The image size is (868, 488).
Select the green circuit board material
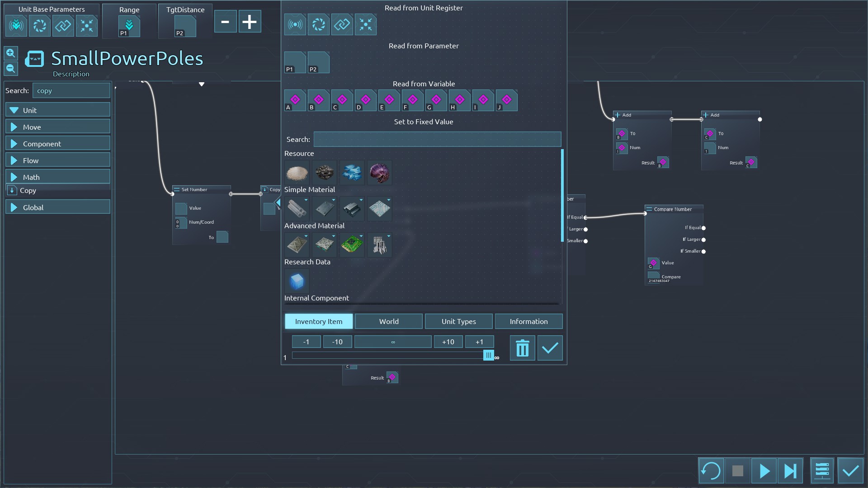point(352,245)
